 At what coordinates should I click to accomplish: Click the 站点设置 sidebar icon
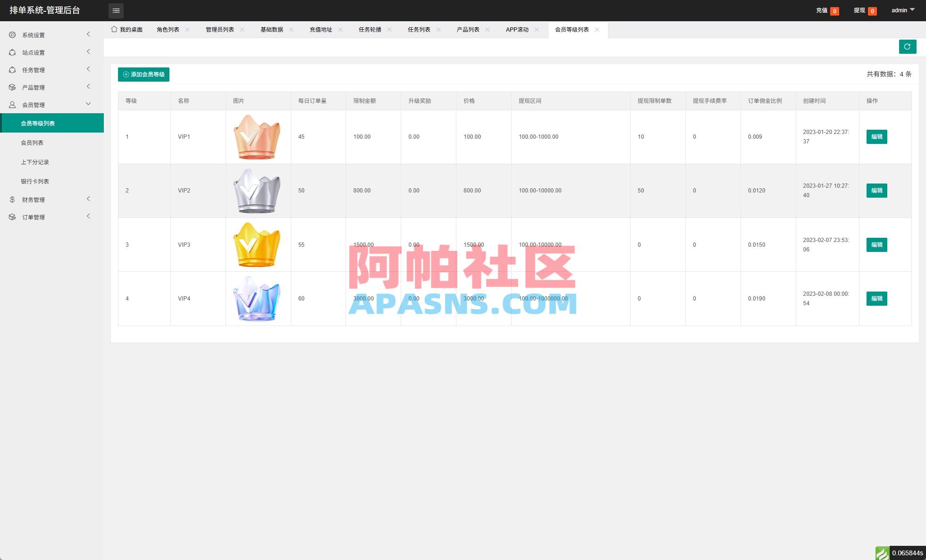coord(12,52)
